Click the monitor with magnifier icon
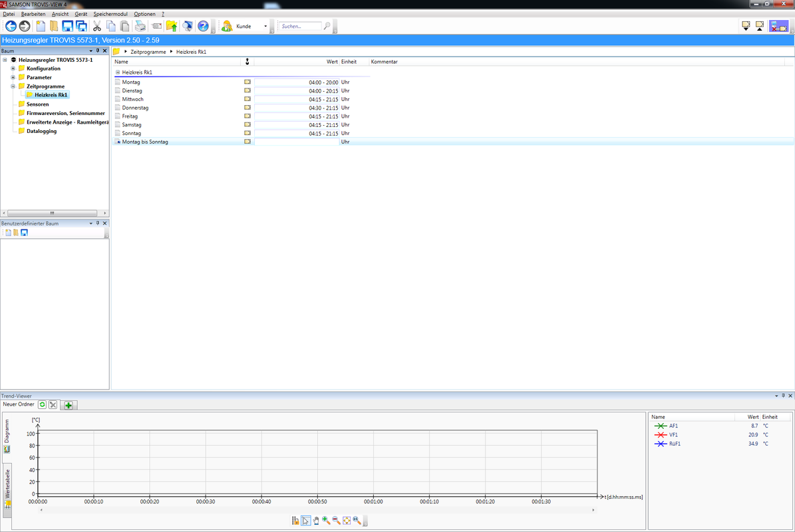This screenshot has width=795, height=532. coord(188,26)
